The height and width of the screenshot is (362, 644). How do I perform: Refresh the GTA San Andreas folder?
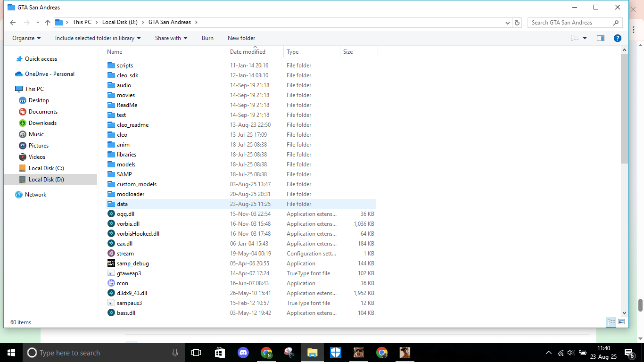pos(517,23)
